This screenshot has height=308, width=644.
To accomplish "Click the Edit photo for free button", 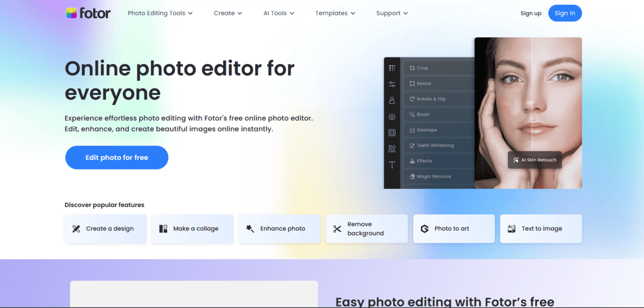I will coord(116,158).
